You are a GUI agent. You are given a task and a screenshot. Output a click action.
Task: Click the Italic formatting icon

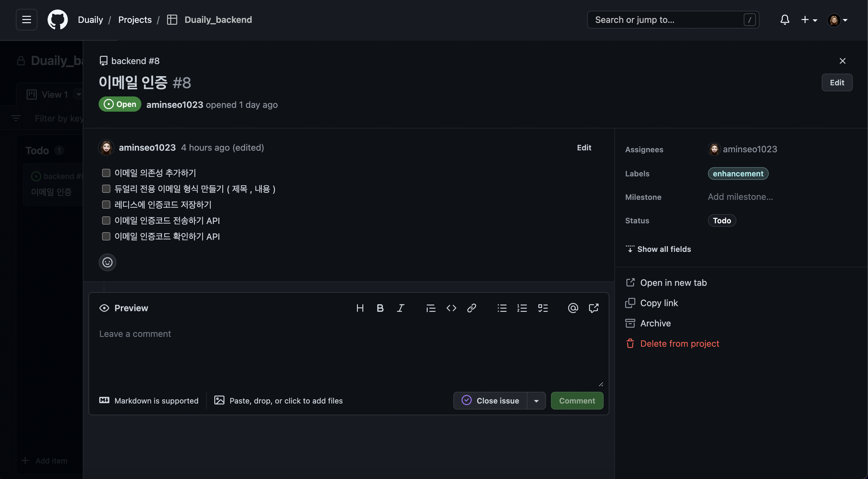pos(400,308)
